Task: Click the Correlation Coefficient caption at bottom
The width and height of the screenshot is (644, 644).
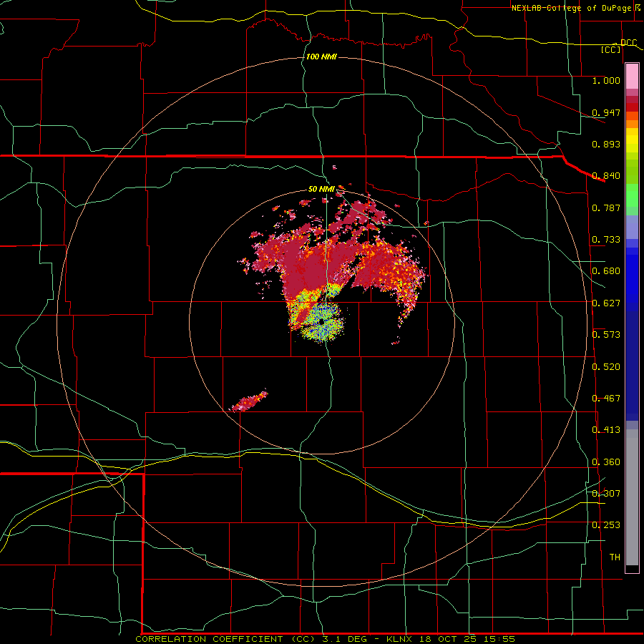Action: click(325, 639)
